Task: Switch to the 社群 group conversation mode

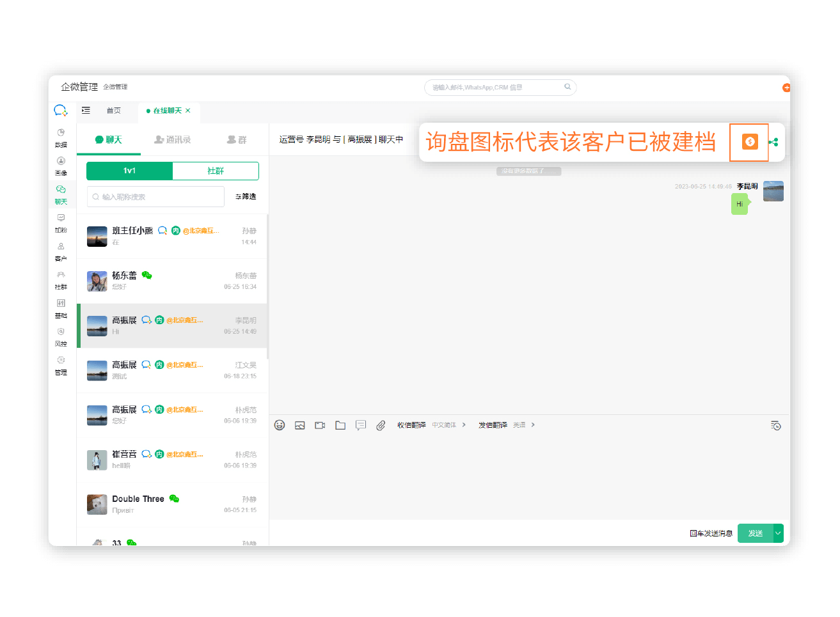Action: pyautogui.click(x=216, y=171)
